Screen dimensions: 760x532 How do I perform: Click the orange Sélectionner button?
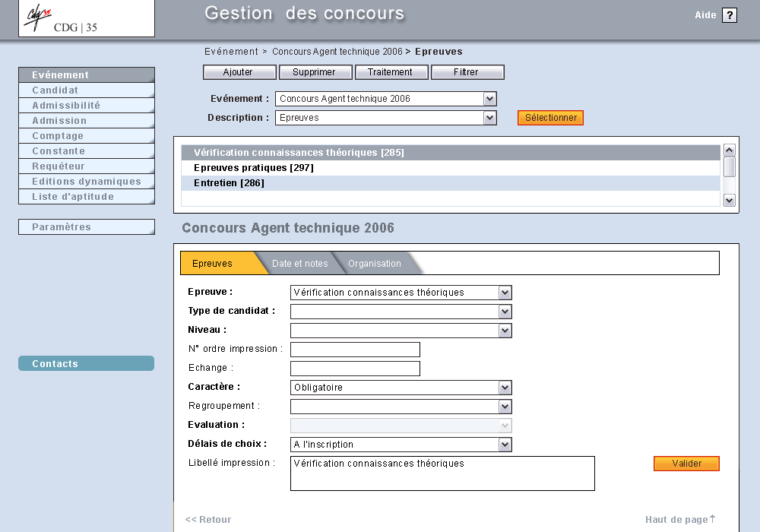(550, 118)
